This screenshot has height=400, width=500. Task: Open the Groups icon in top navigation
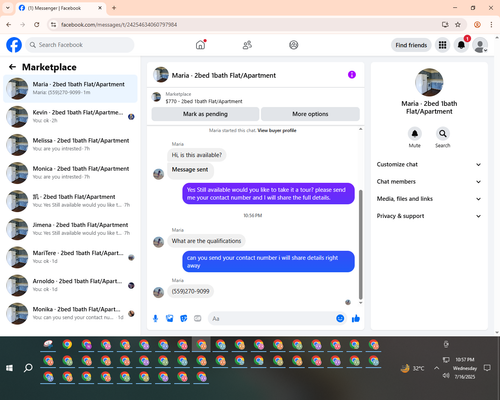(x=293, y=45)
